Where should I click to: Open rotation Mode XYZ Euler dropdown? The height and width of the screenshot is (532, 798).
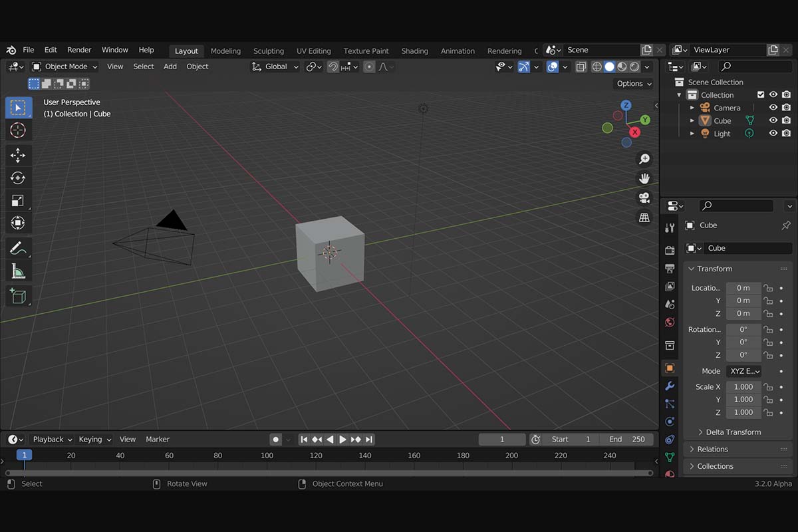tap(743, 371)
